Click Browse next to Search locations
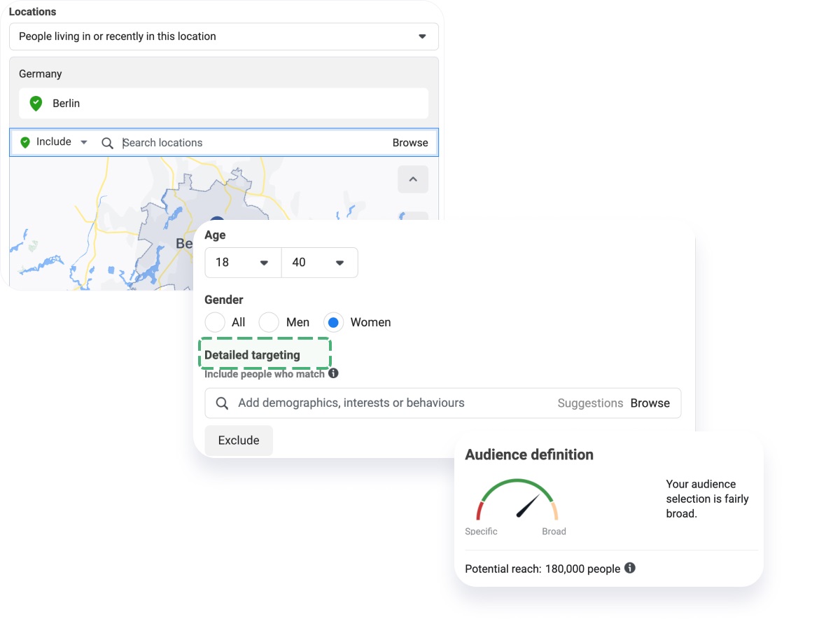840x631 pixels. tap(410, 143)
